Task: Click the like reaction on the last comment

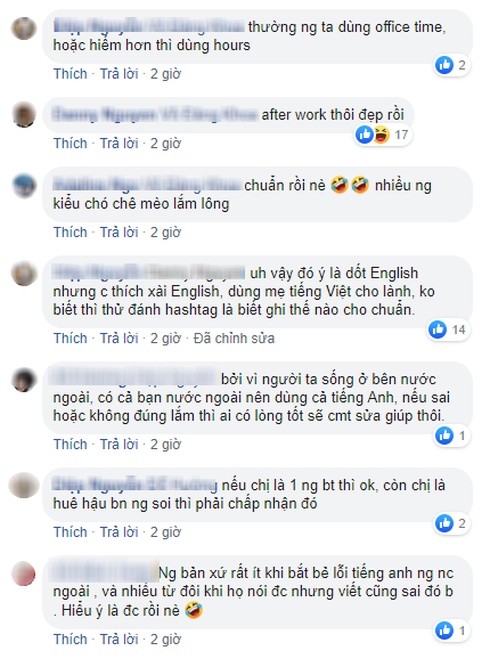Action: (444, 630)
